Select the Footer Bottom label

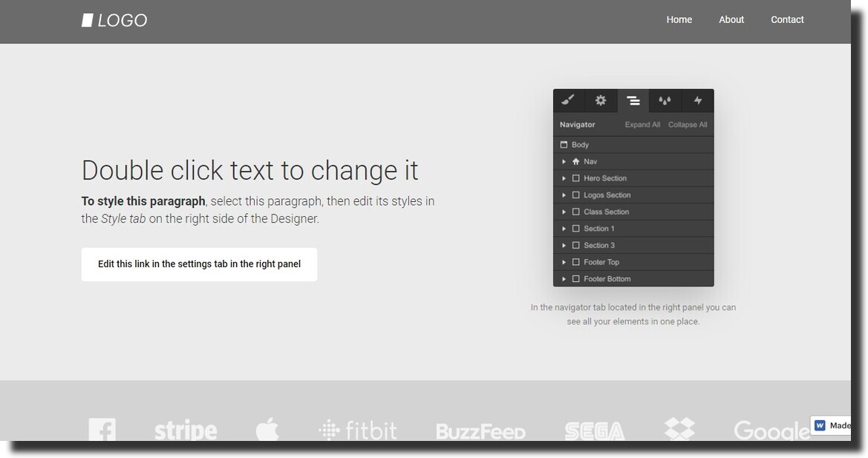[x=607, y=279]
